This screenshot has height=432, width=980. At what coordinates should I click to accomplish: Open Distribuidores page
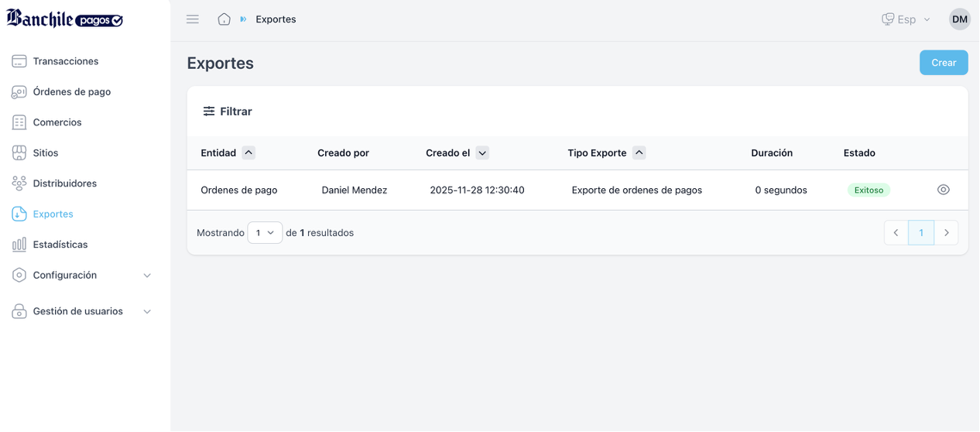click(x=65, y=183)
